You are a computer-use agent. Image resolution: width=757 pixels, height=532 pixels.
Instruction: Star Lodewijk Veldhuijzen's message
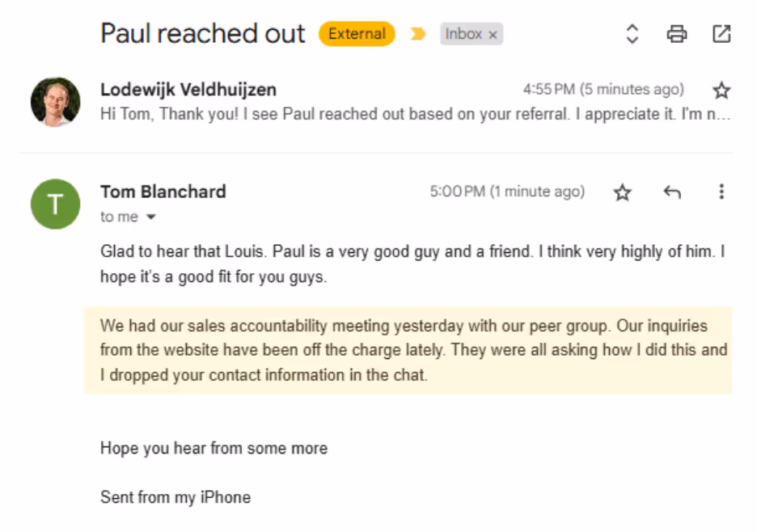(x=721, y=90)
